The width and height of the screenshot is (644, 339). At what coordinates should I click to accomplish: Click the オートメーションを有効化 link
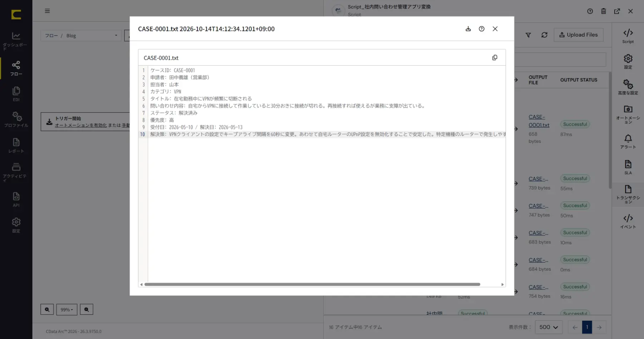point(81,125)
